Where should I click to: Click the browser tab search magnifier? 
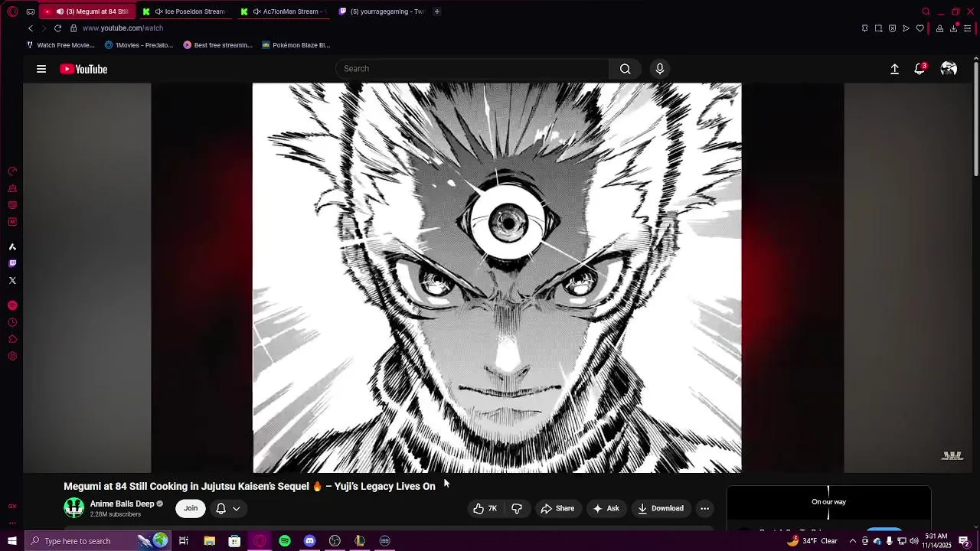click(926, 11)
